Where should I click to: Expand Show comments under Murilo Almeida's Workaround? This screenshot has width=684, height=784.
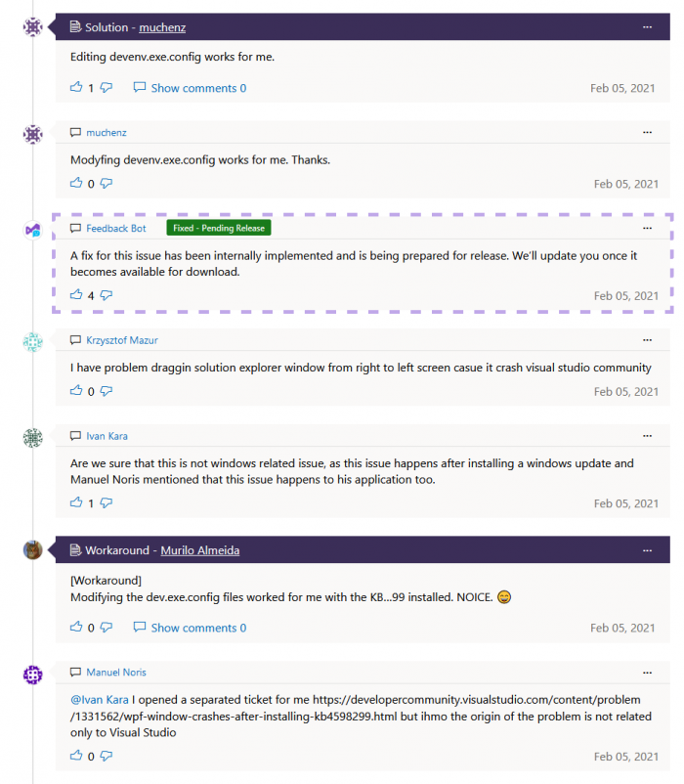(191, 628)
